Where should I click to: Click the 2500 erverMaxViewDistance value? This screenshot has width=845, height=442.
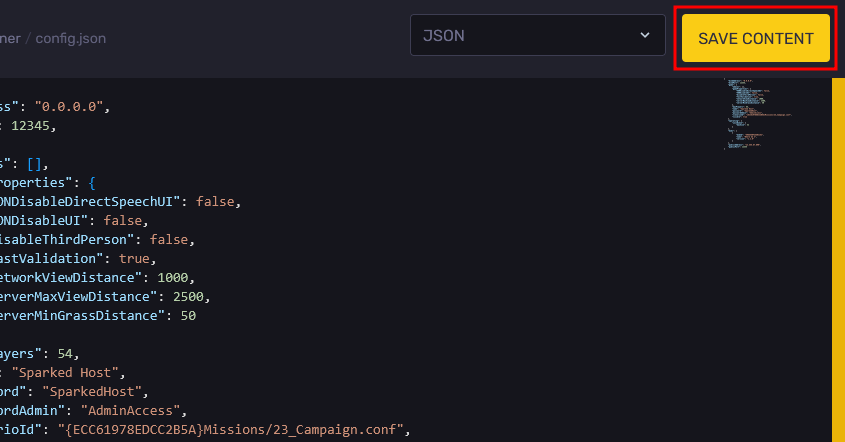pos(190,296)
